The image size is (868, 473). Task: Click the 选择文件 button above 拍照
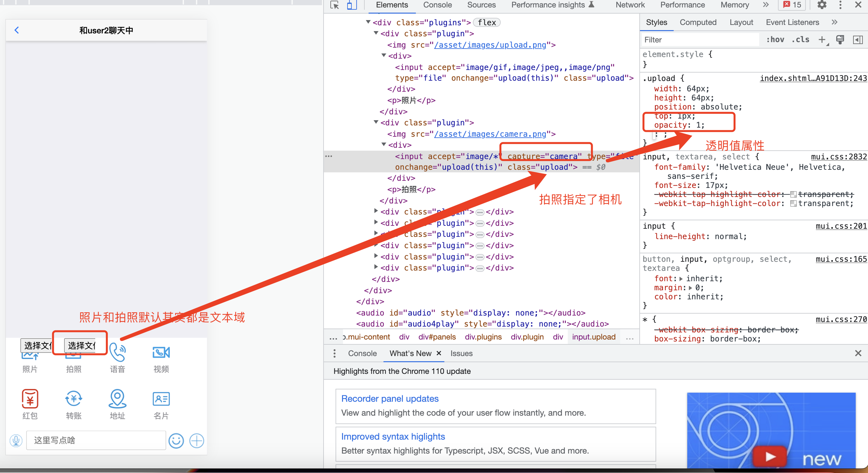tap(81, 345)
